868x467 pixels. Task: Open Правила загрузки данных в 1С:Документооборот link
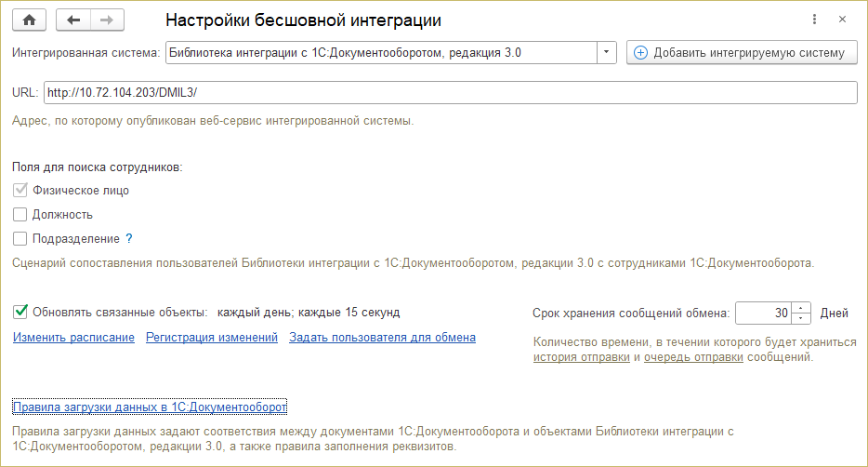pyautogui.click(x=150, y=407)
